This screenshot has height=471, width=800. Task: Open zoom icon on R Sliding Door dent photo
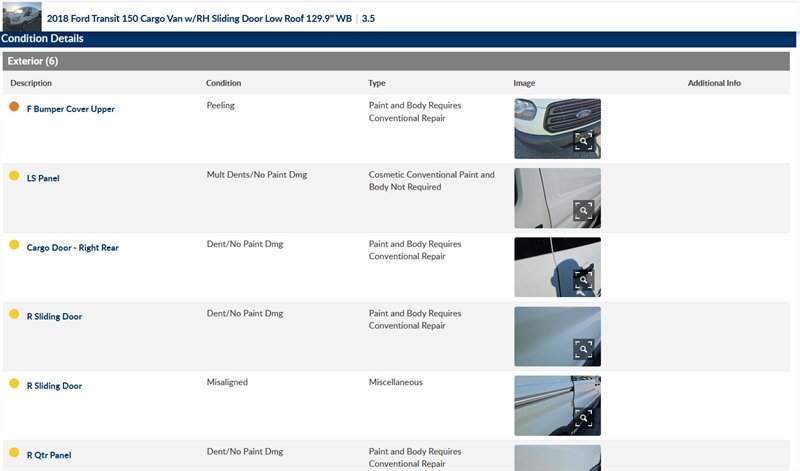(x=584, y=348)
